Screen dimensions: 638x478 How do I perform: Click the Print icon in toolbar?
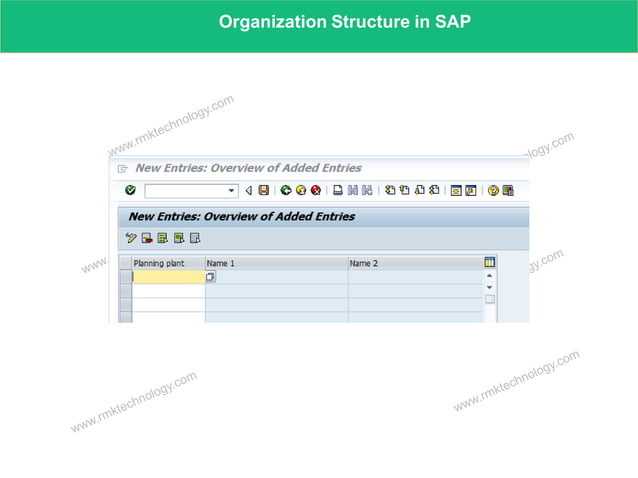point(338,190)
